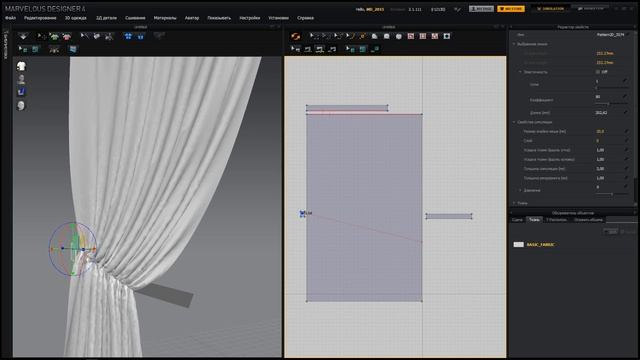Image resolution: width=640 pixels, height=360 pixels.
Task: Open the last tab in object browser
Action: [x=589, y=220]
